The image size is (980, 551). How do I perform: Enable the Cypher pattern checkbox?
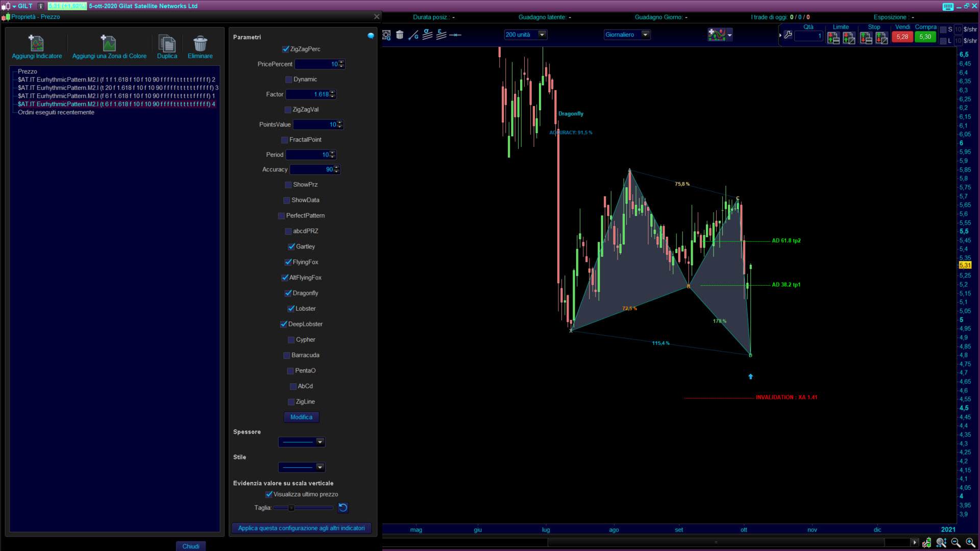pyautogui.click(x=291, y=340)
